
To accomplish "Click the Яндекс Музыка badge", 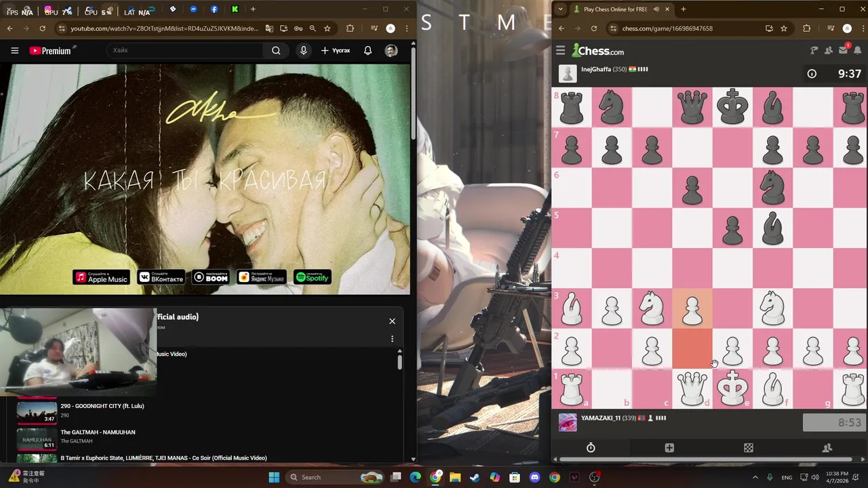I will point(261,277).
